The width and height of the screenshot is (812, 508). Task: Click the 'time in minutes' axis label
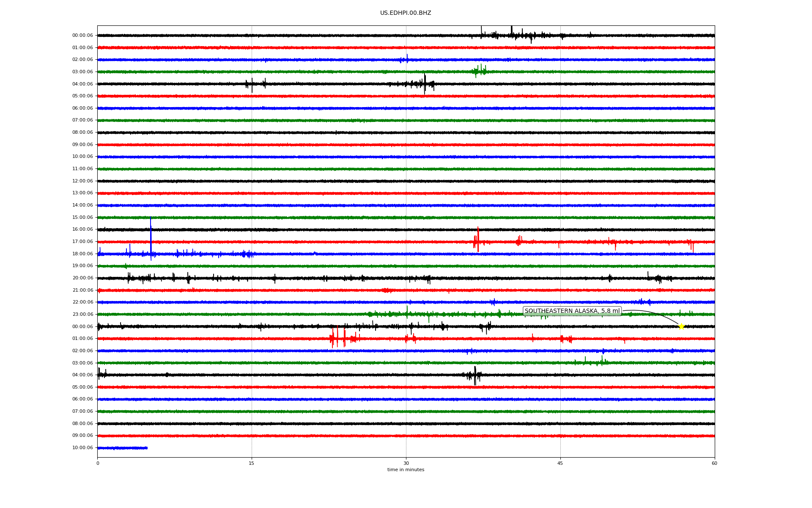click(406, 470)
